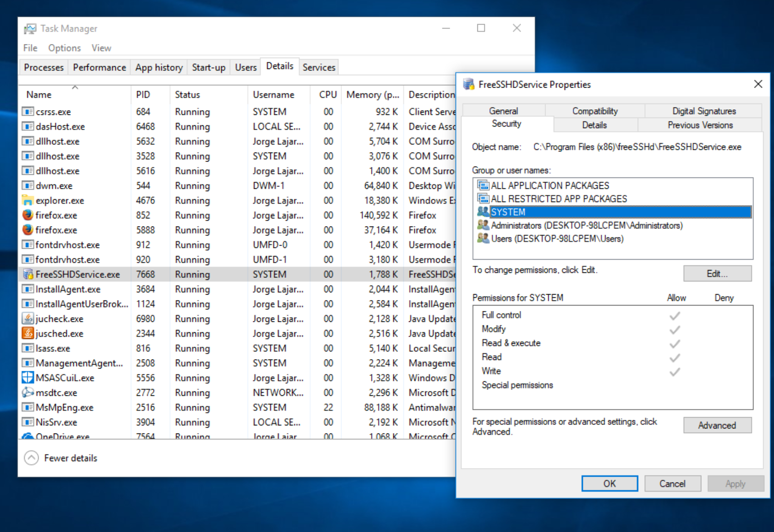Sort by the Memory column header

tap(372, 94)
